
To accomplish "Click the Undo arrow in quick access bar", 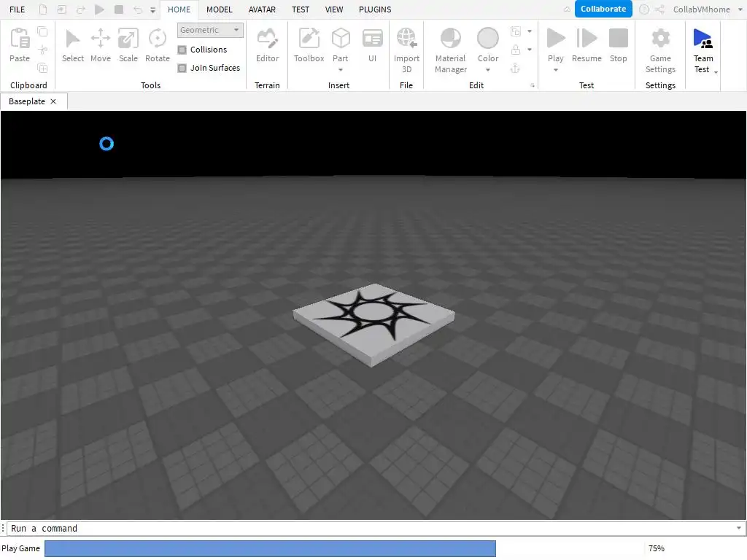I will (138, 9).
